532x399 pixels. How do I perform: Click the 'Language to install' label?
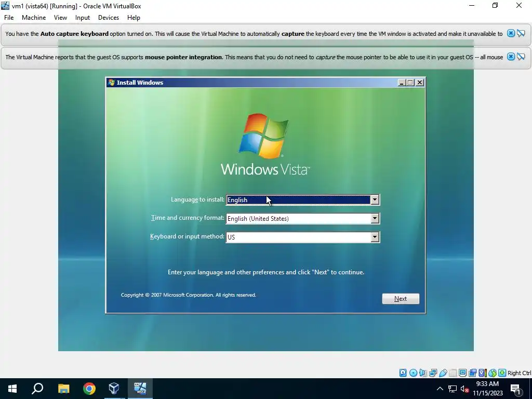click(197, 199)
